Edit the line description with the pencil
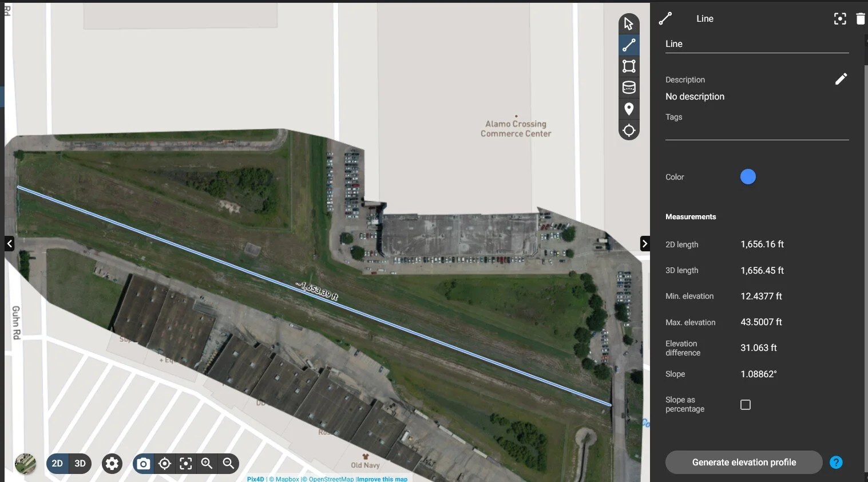The height and width of the screenshot is (482, 868). 841,78
